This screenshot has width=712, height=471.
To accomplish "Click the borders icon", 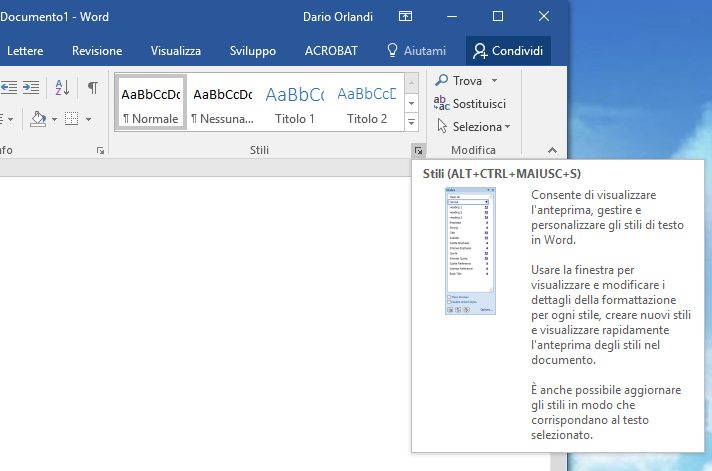I will (71, 119).
